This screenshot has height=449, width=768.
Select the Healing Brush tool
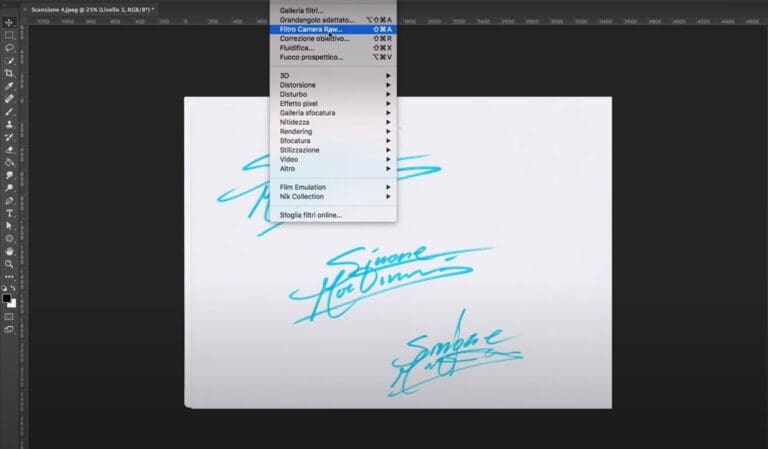pyautogui.click(x=9, y=99)
